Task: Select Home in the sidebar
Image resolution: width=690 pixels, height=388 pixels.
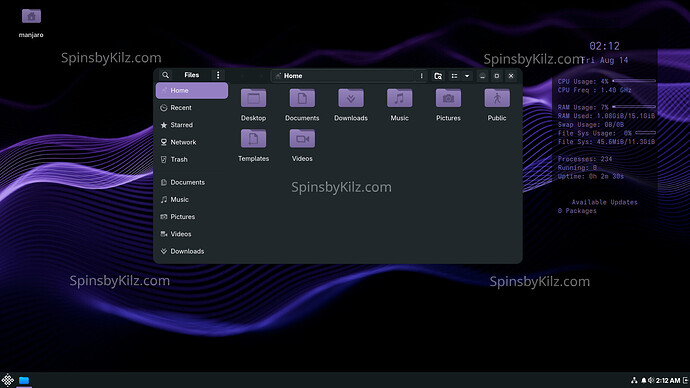Action: (x=192, y=90)
